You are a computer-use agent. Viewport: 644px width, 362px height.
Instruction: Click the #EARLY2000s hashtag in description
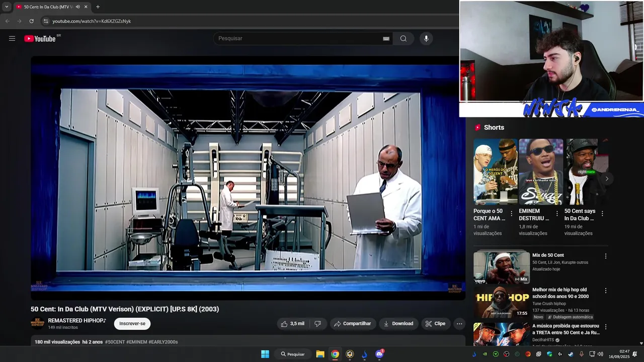pyautogui.click(x=163, y=342)
